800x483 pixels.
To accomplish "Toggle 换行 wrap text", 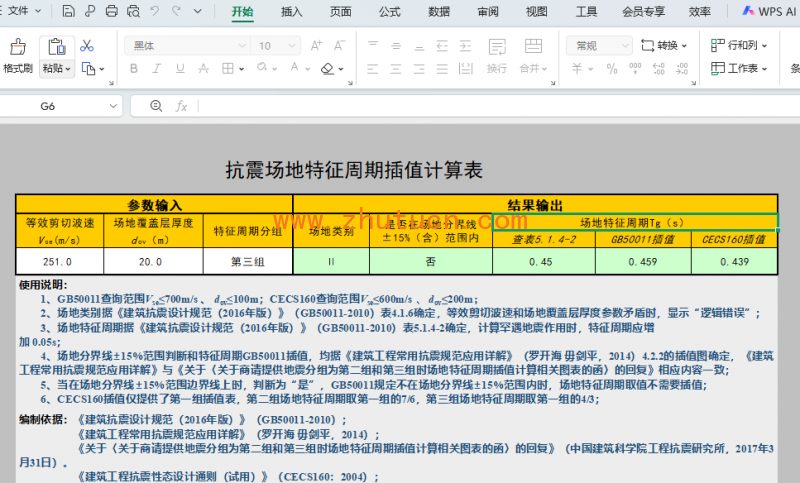I will pos(497,56).
